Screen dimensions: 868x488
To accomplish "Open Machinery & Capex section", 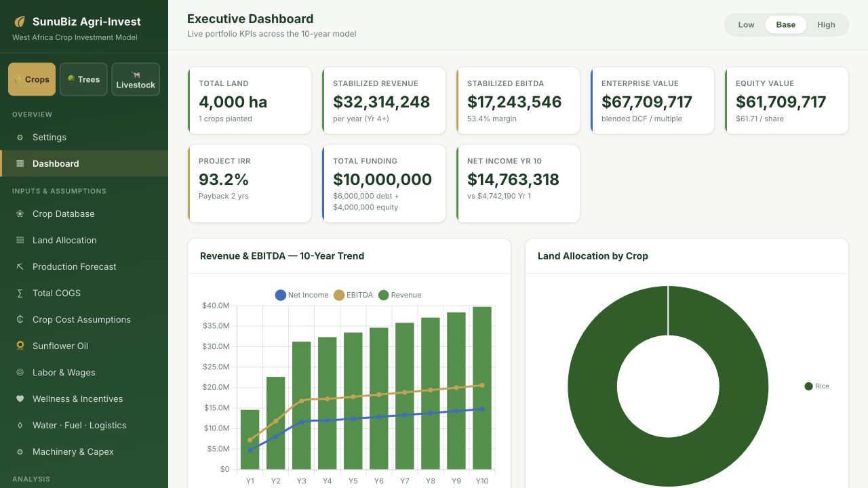I will coord(84,451).
